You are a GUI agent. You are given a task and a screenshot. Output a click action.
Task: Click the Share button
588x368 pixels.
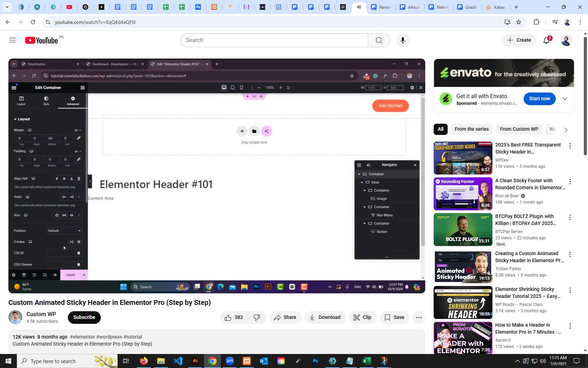tap(285, 318)
